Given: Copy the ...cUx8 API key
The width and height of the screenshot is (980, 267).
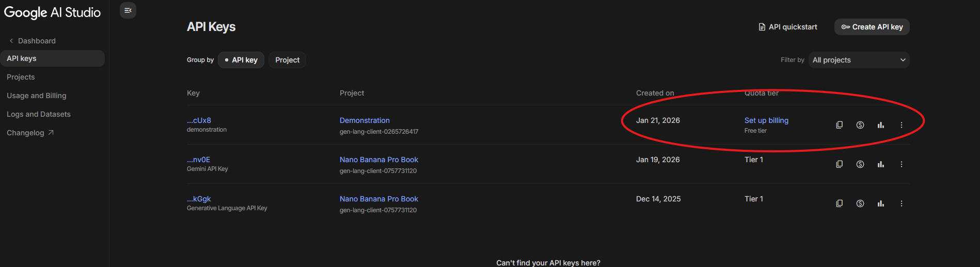Looking at the screenshot, I should [840, 125].
